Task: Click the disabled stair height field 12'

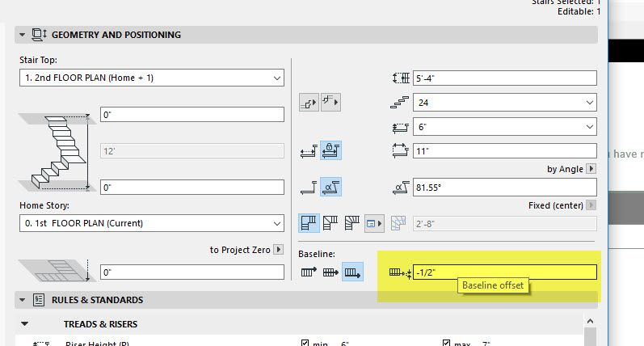Action: tap(192, 151)
